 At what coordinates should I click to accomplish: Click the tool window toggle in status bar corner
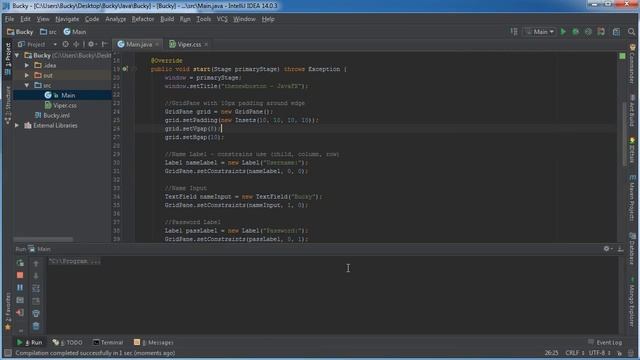tap(8, 353)
